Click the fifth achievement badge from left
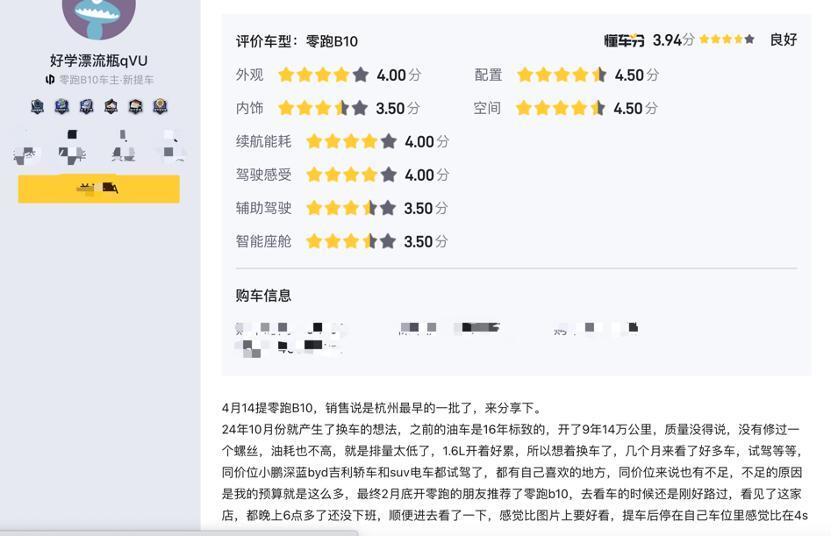 click(135, 107)
